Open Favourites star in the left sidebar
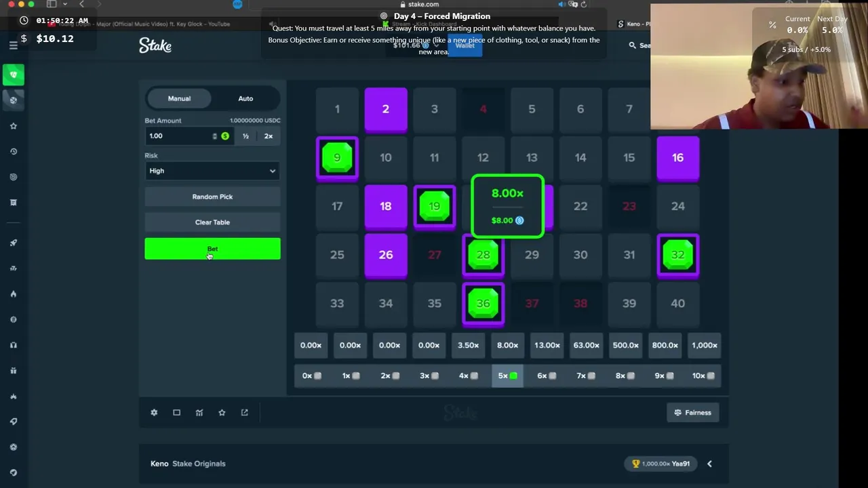 coord(13,126)
